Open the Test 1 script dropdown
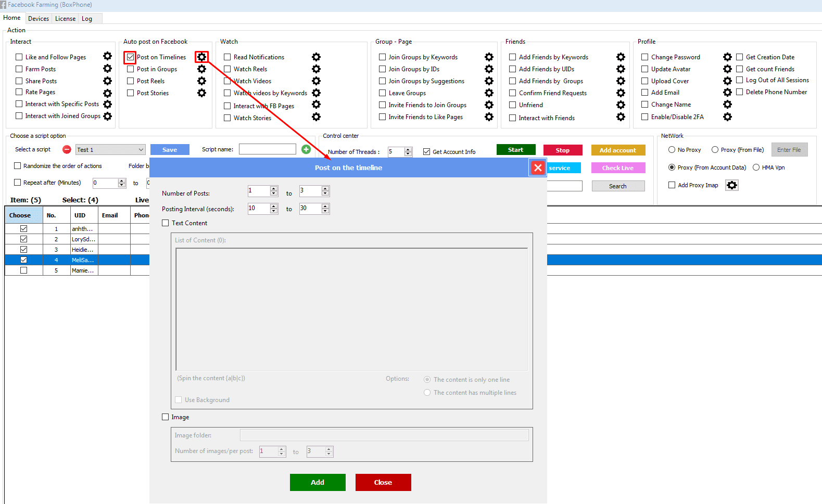The width and height of the screenshot is (822, 504). [110, 149]
